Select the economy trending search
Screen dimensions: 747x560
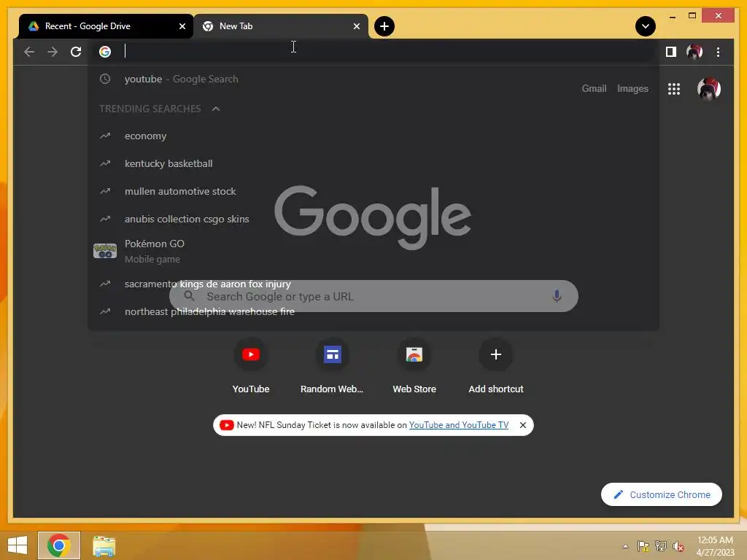pyautogui.click(x=373, y=136)
